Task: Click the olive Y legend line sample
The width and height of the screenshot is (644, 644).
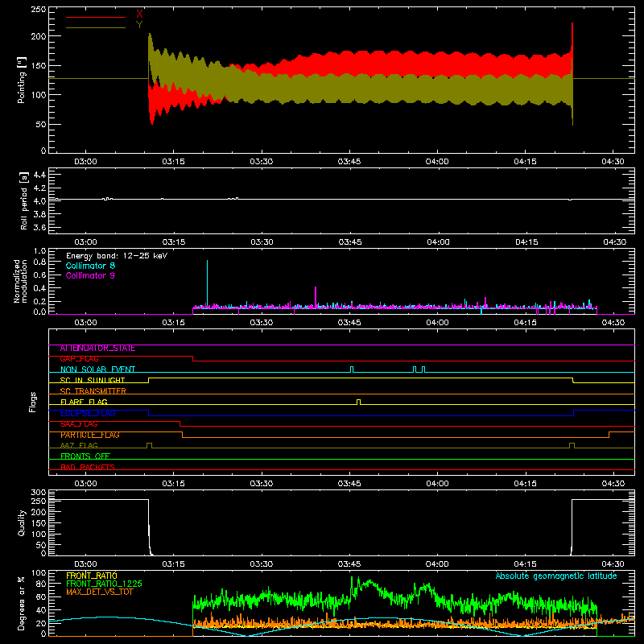Action: click(x=96, y=28)
